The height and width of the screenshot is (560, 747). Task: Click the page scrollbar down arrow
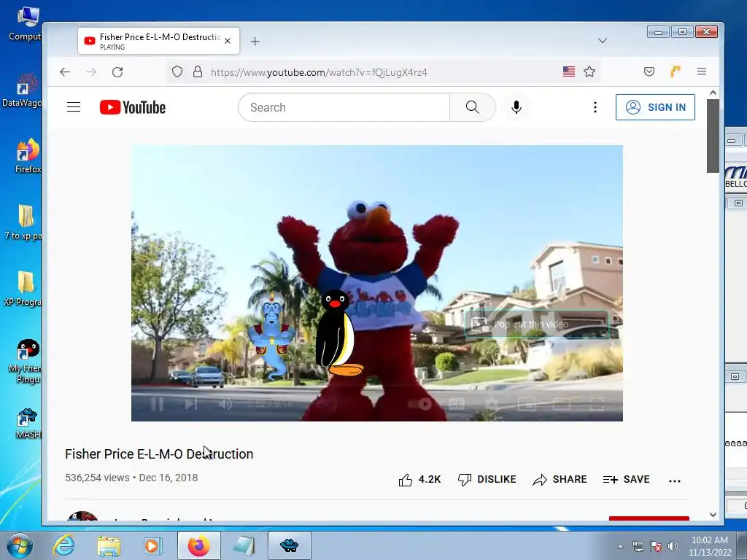[x=713, y=515]
